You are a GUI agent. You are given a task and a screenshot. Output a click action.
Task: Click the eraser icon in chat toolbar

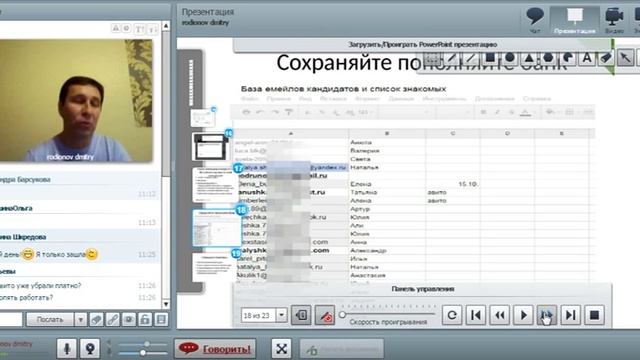tap(97, 320)
